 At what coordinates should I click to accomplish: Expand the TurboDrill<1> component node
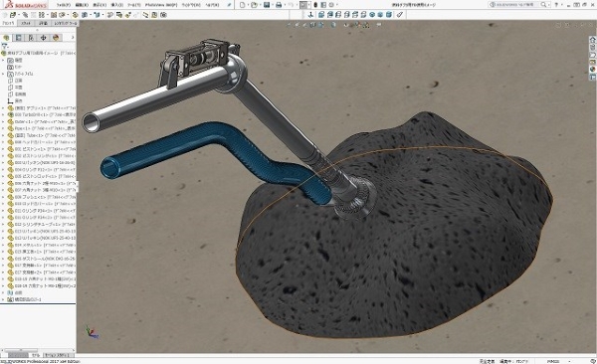pyautogui.click(x=3, y=114)
